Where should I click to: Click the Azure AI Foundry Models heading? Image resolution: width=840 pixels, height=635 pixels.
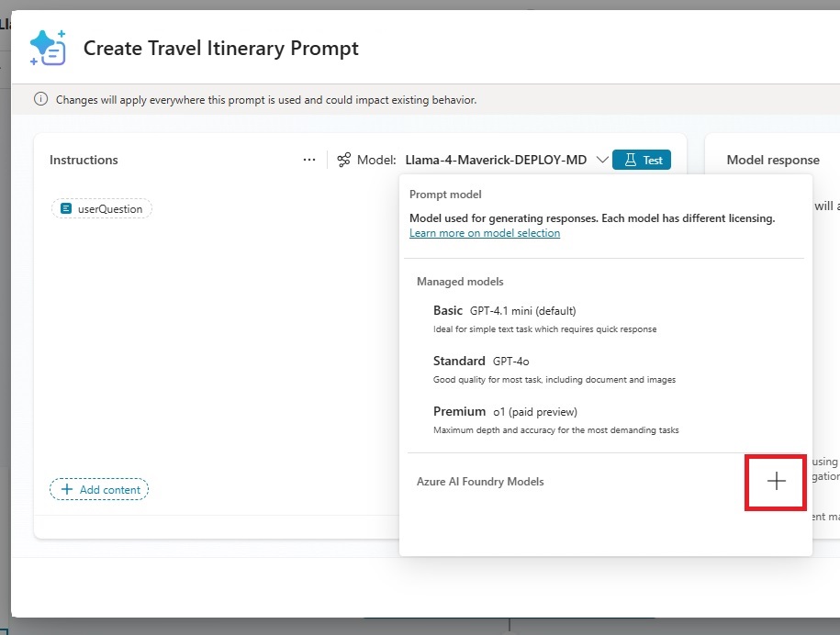point(480,482)
